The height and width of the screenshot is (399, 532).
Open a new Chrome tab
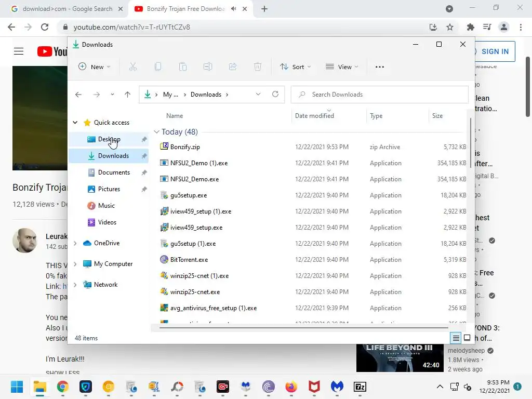pos(264,9)
